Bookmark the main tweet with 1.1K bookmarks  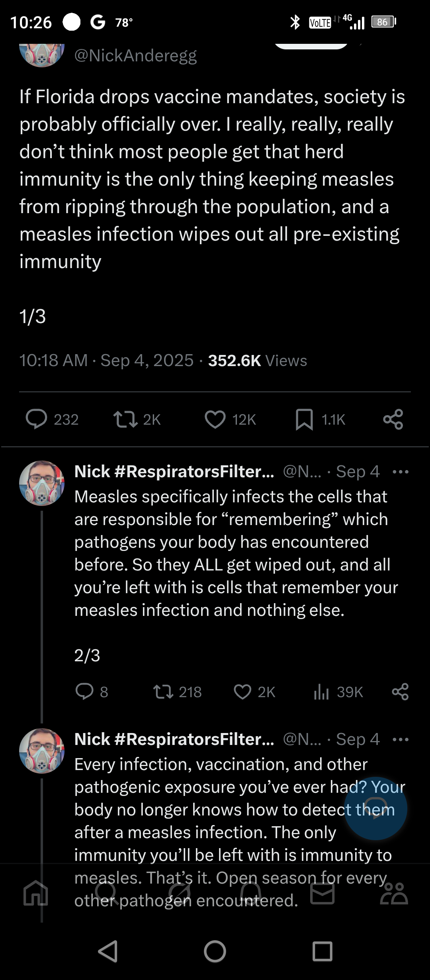(x=304, y=419)
